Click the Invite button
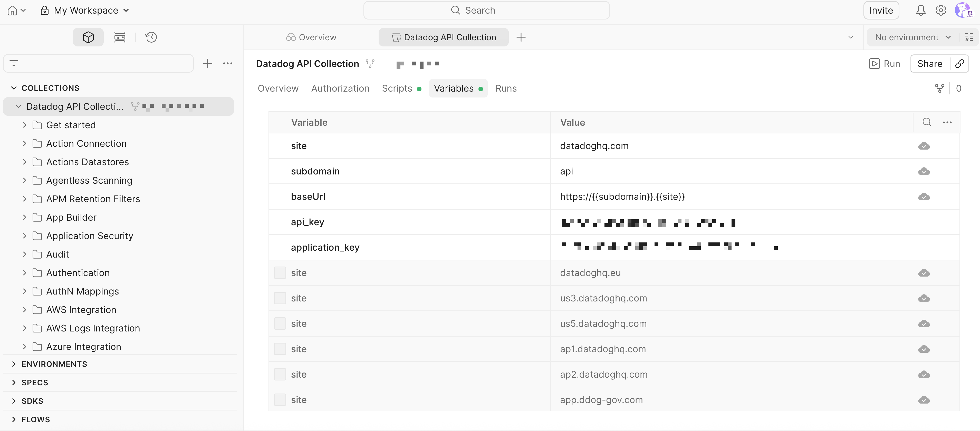The height and width of the screenshot is (431, 980). pyautogui.click(x=881, y=10)
